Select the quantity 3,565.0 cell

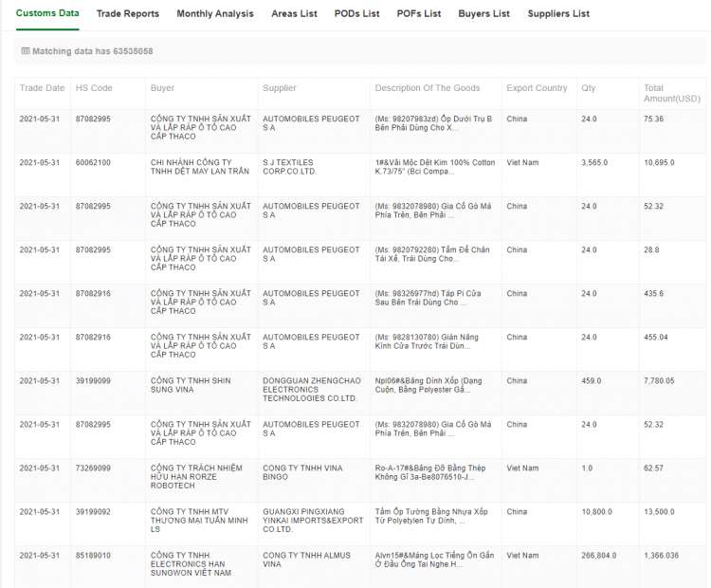pos(594,162)
